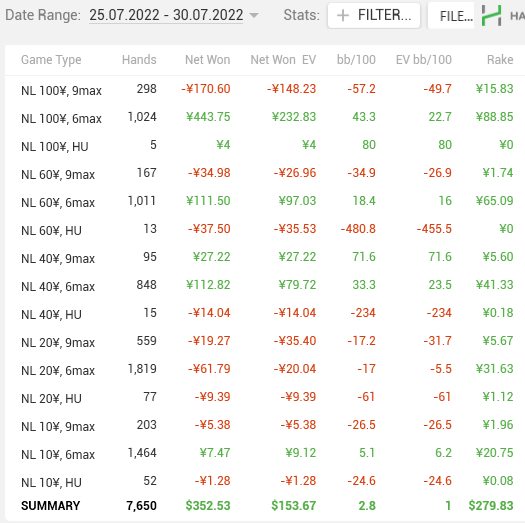The image size is (525, 523).
Task: Click Rake value ¥88.85
Action: (x=495, y=117)
